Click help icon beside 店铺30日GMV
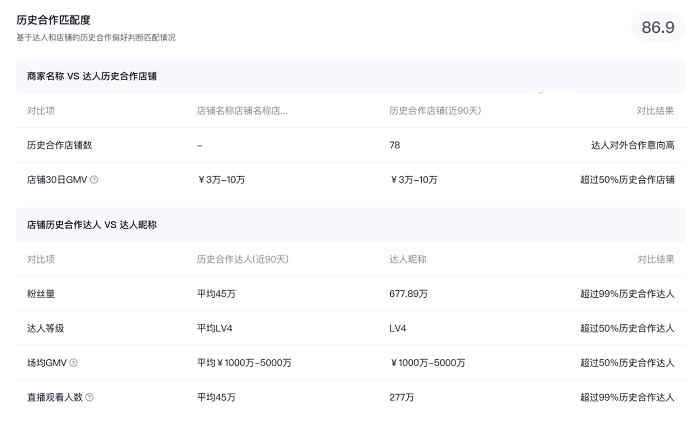Viewport: 700px width, 425px height. coord(94,180)
